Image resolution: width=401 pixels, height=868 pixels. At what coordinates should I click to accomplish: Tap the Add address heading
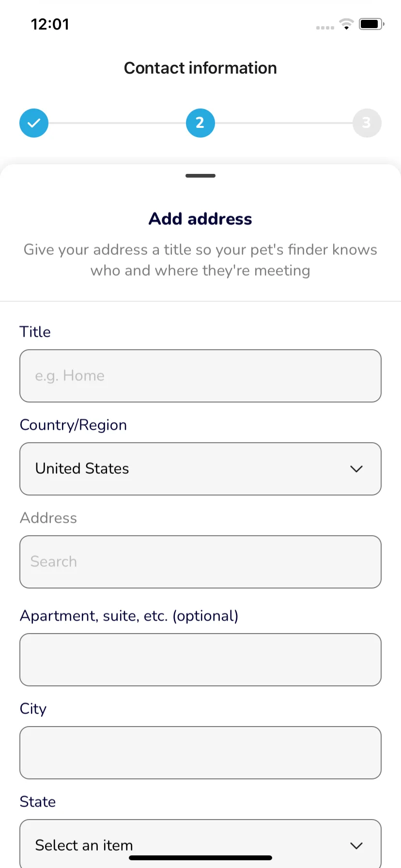[200, 219]
